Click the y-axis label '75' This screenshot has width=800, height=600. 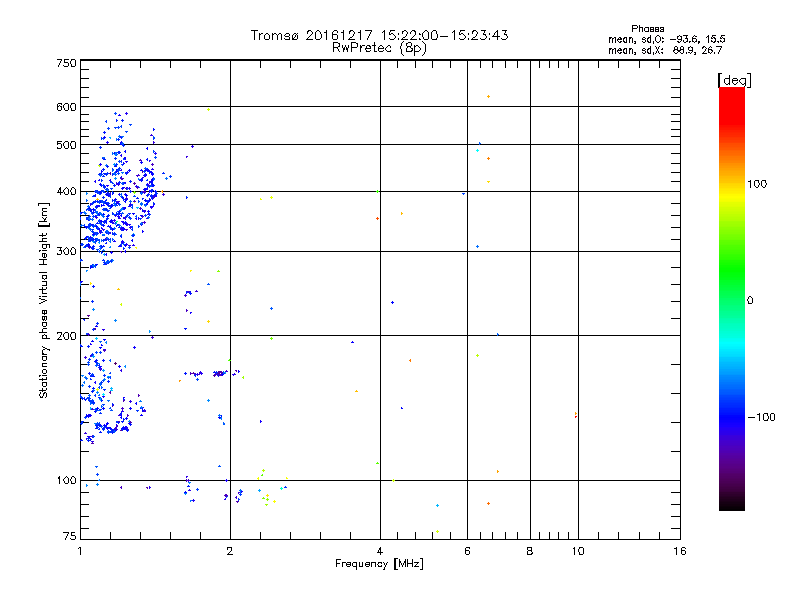pos(70,536)
